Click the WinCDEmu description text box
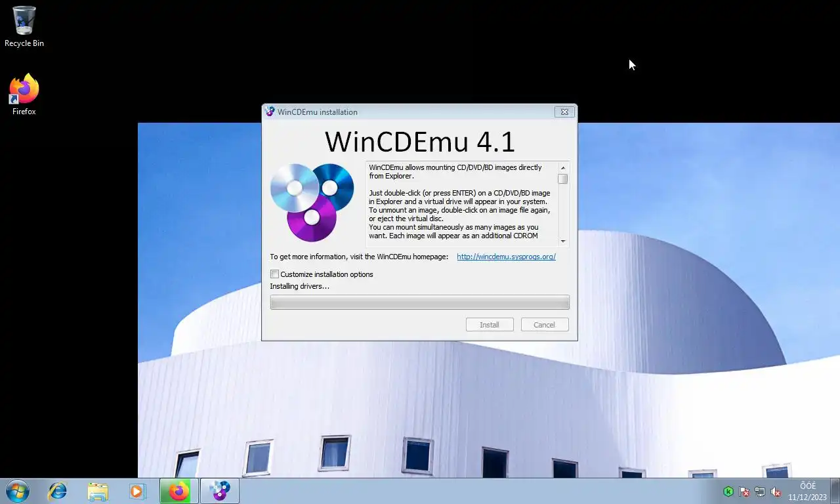840x504 pixels. click(x=462, y=204)
